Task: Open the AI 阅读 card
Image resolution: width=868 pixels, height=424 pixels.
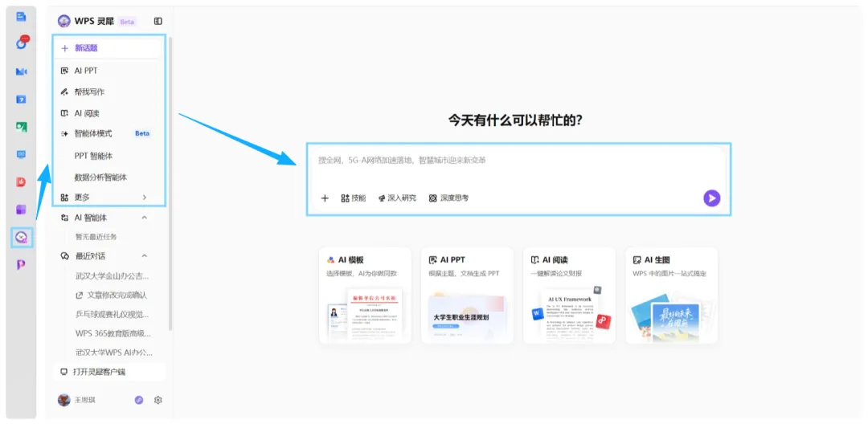Action: 569,296
